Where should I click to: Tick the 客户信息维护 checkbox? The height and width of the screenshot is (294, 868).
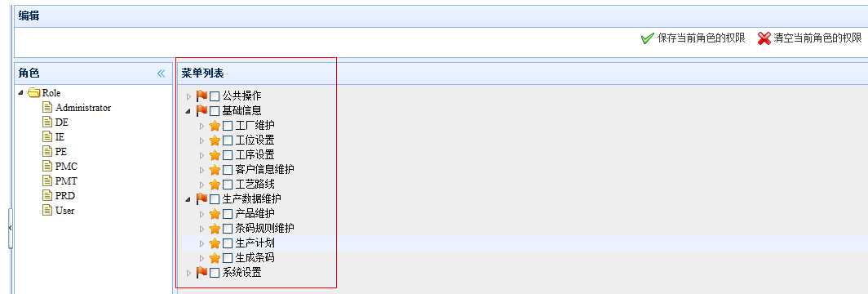point(228,169)
